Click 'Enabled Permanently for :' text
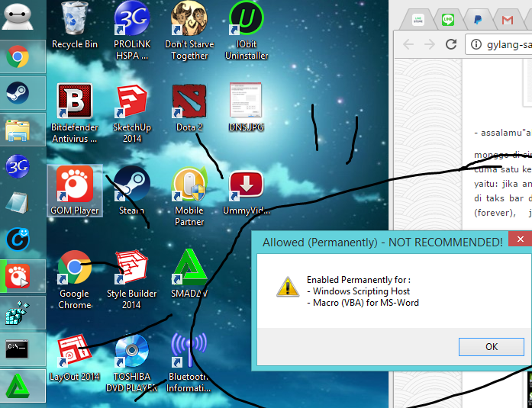The image size is (532, 408). pyautogui.click(x=359, y=280)
